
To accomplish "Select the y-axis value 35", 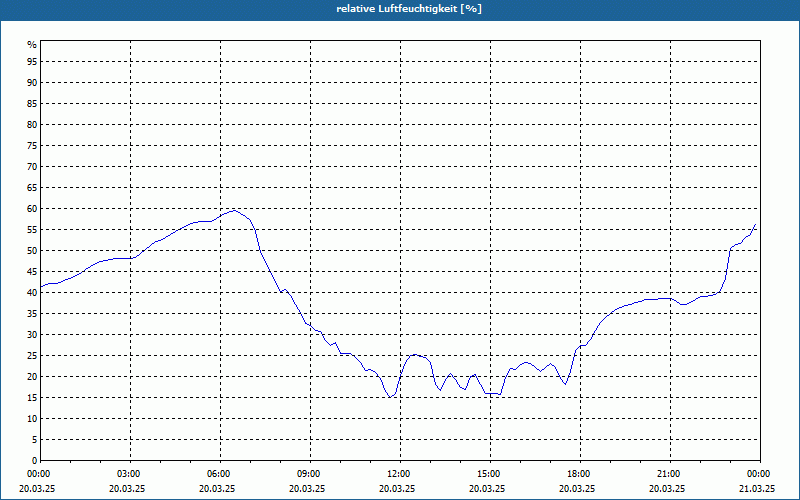I will point(32,314).
